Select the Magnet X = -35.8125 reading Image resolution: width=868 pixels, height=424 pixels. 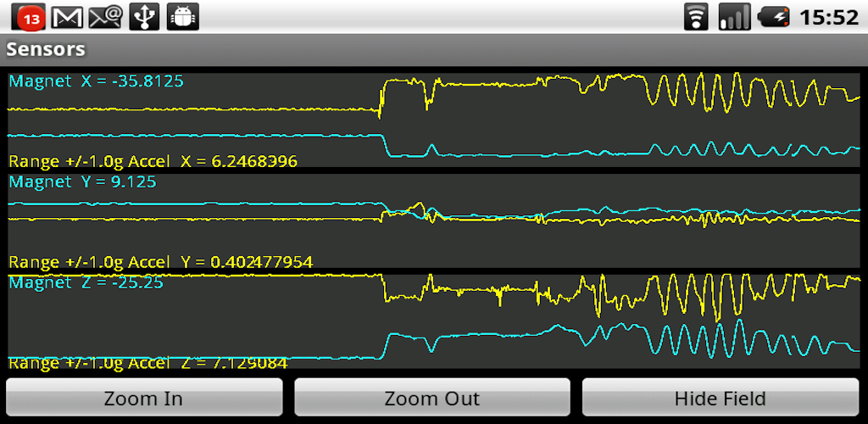(97, 81)
